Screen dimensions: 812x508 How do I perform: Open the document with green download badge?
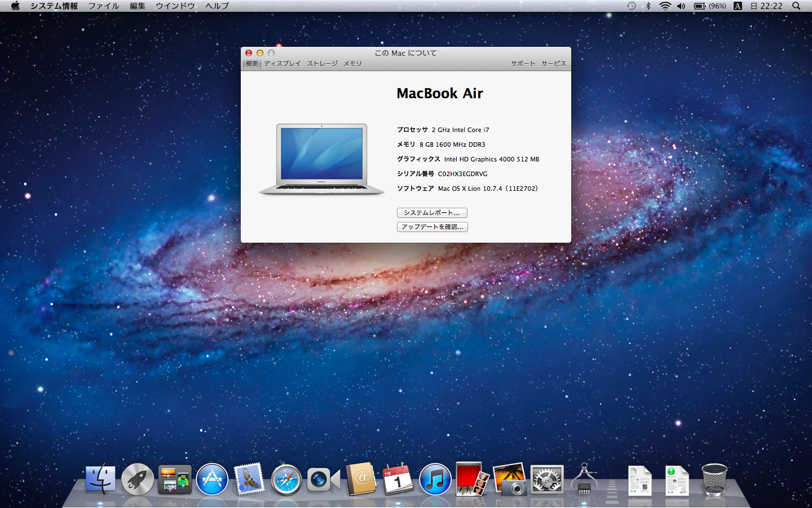pos(677,481)
